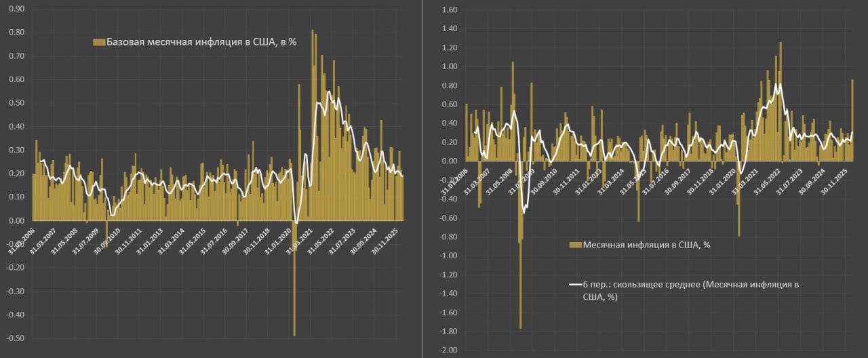Select the -2.00 label on right chart axis
The height and width of the screenshot is (358, 868).
tap(448, 351)
